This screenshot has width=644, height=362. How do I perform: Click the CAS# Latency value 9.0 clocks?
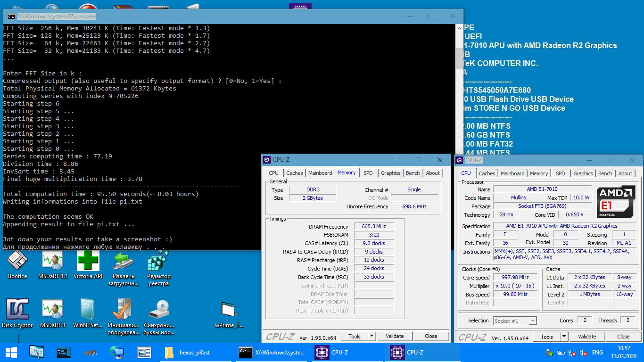click(374, 243)
